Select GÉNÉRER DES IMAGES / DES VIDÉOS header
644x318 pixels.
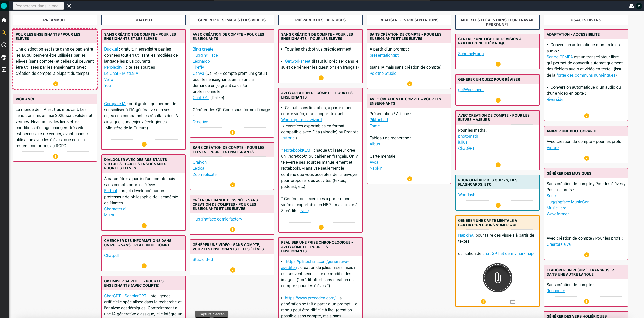pos(232,20)
